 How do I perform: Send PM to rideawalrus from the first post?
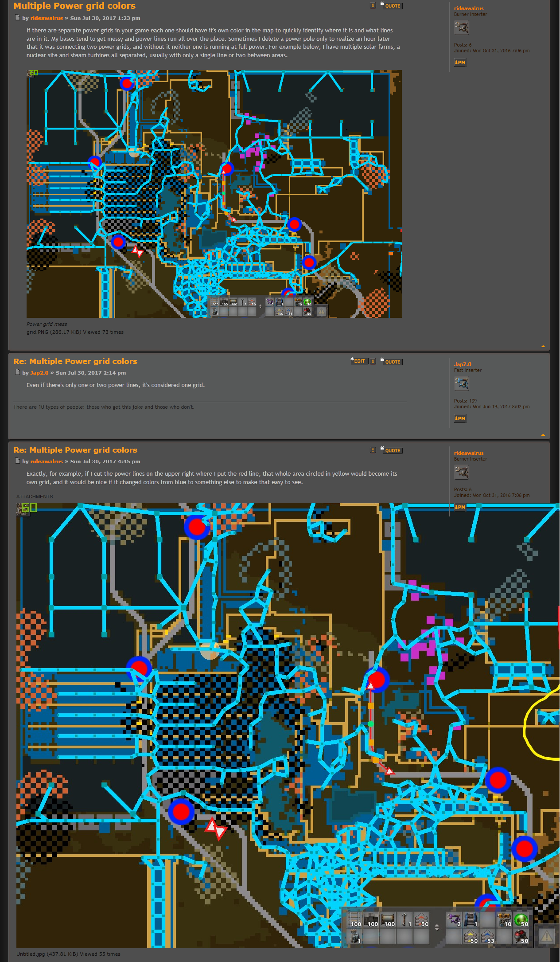pyautogui.click(x=460, y=63)
